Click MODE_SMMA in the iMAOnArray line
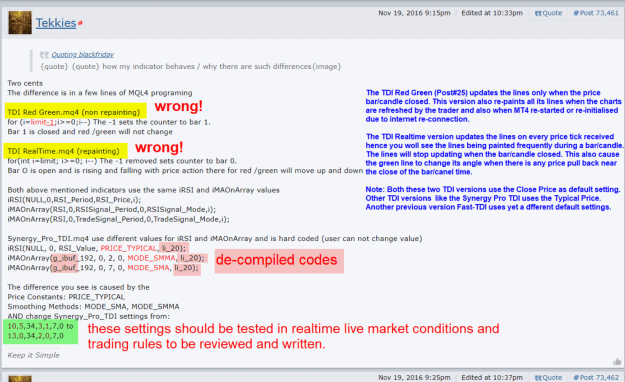The width and height of the screenshot is (625, 382). pos(151,258)
